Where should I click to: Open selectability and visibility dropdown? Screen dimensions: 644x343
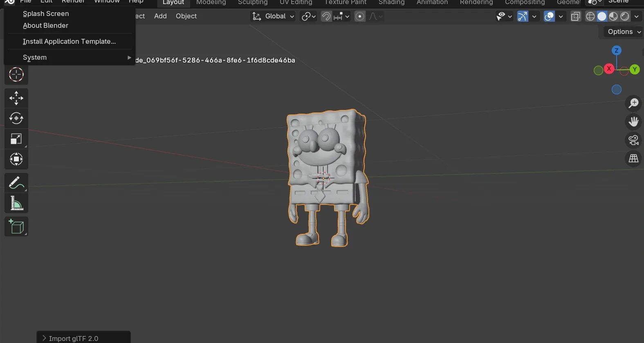(x=504, y=16)
